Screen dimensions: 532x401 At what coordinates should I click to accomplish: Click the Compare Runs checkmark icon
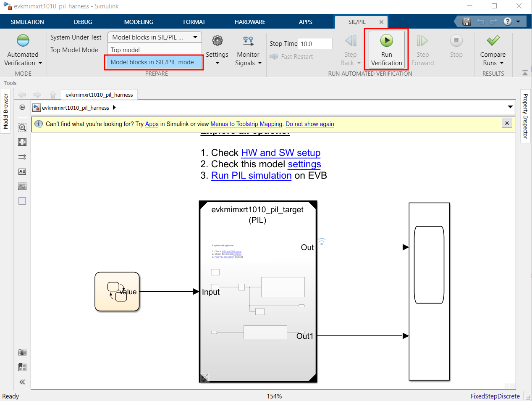click(493, 40)
